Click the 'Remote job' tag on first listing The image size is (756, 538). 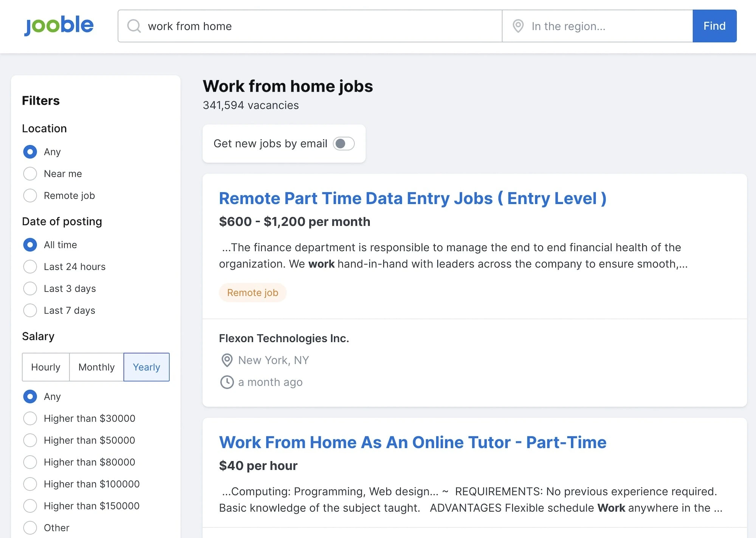tap(252, 292)
